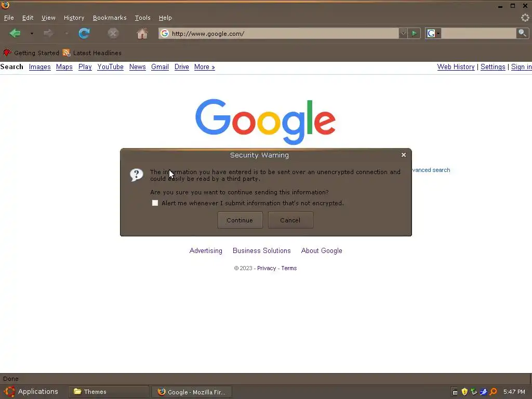Screen dimensions: 532x399
Task: Click Cancel in the Security Warning
Action: 290,220
